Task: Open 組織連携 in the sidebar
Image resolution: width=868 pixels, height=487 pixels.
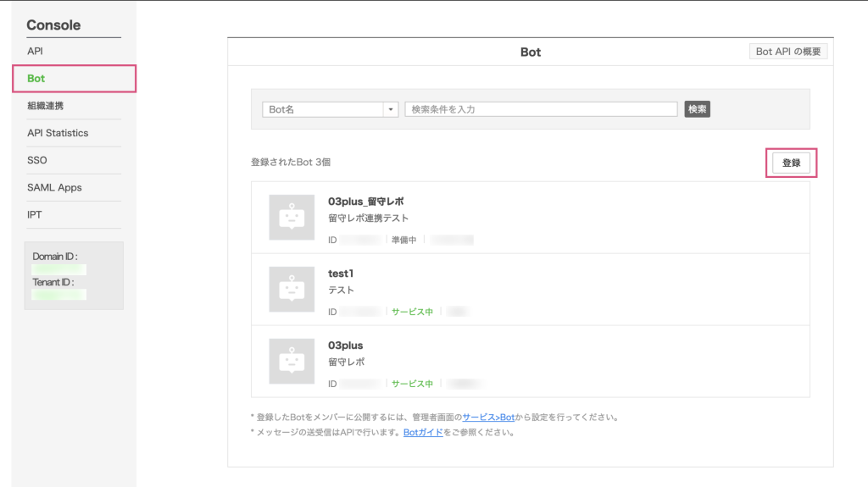Action: click(45, 106)
